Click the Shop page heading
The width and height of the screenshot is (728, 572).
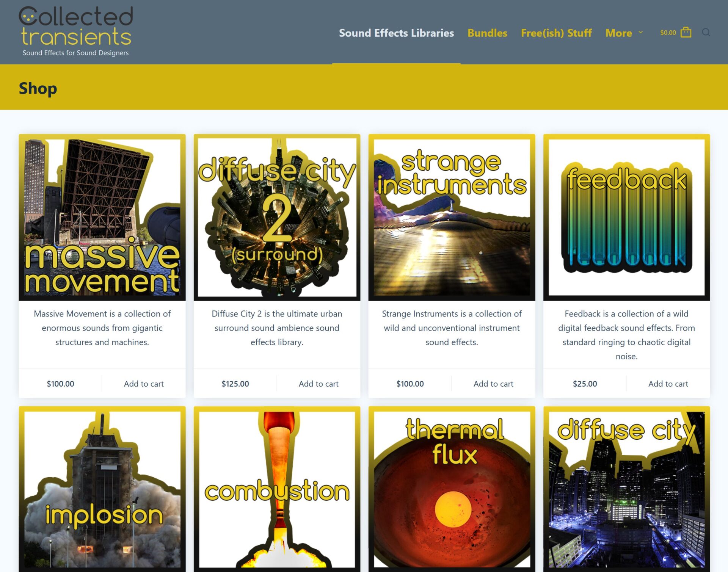(x=38, y=88)
